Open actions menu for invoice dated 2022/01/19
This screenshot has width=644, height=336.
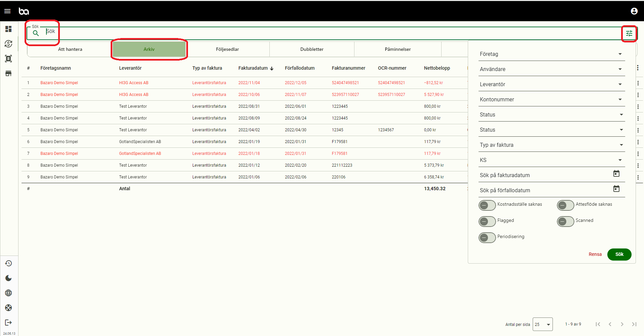638,142
